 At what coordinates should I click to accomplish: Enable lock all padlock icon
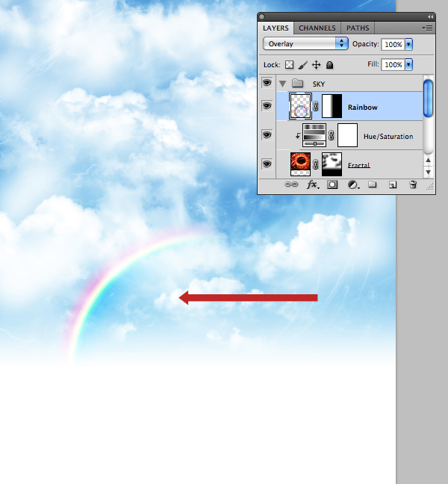330,65
